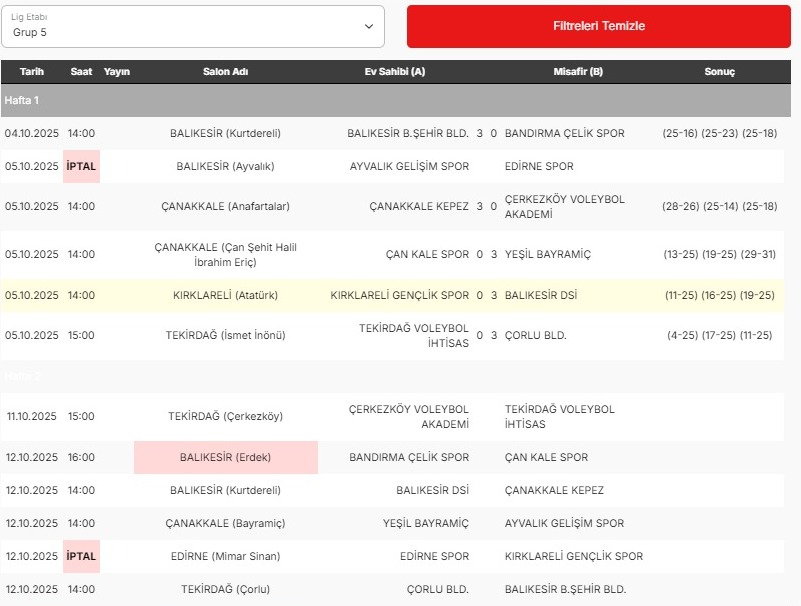Screen dimensions: 801x606
Task: Click the ÇANAKKALE (Anafartalar) salon name
Action: (225, 206)
